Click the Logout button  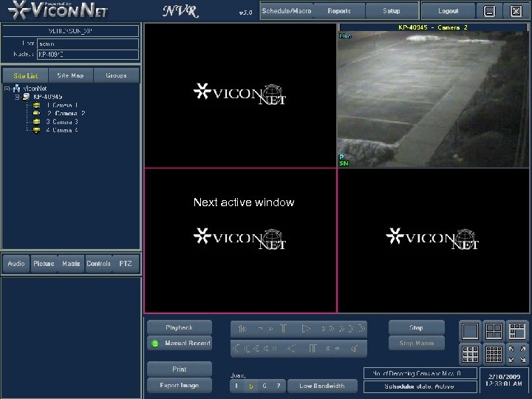448,11
